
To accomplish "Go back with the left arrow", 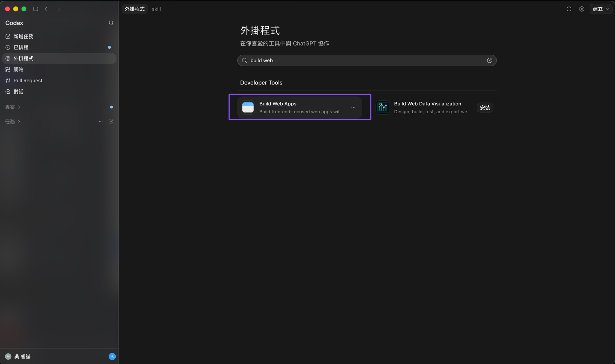I will 47,9.
